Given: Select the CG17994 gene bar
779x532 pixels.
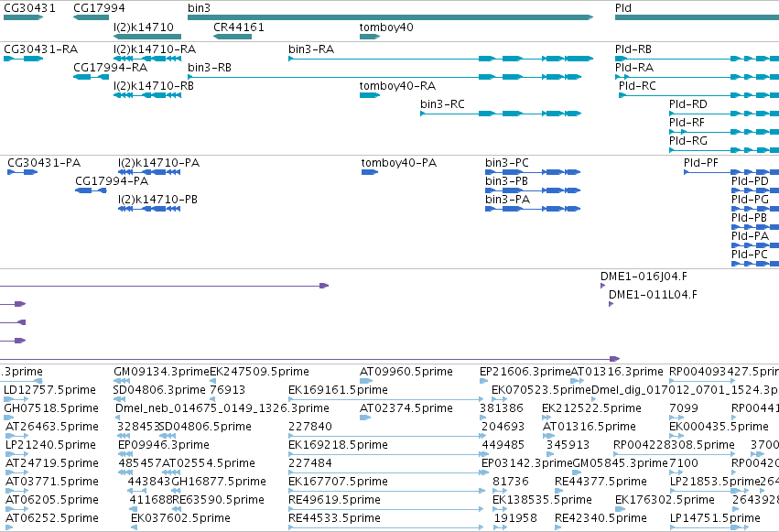Looking at the screenshot, I should [91, 17].
